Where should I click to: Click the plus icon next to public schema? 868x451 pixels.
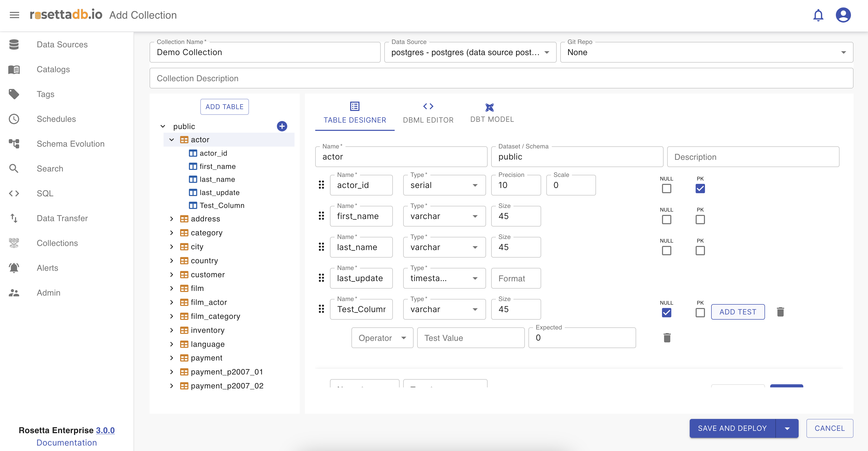(282, 126)
